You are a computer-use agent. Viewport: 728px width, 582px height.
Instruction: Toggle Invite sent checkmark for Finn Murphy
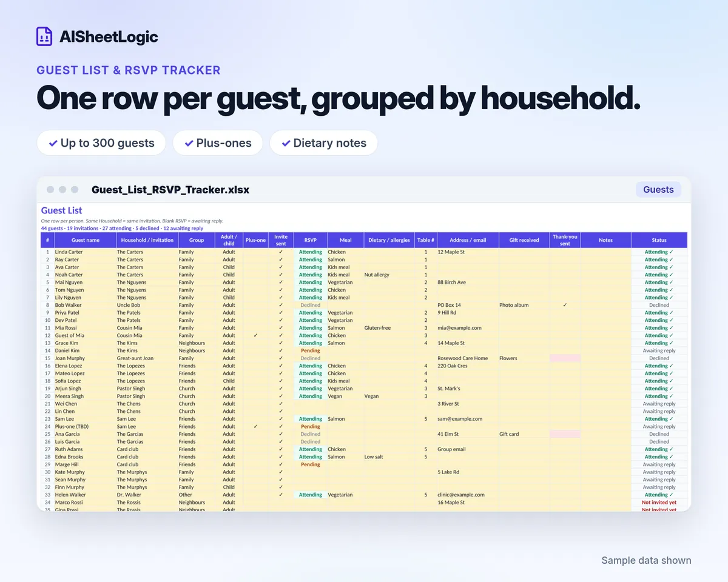[x=281, y=487]
